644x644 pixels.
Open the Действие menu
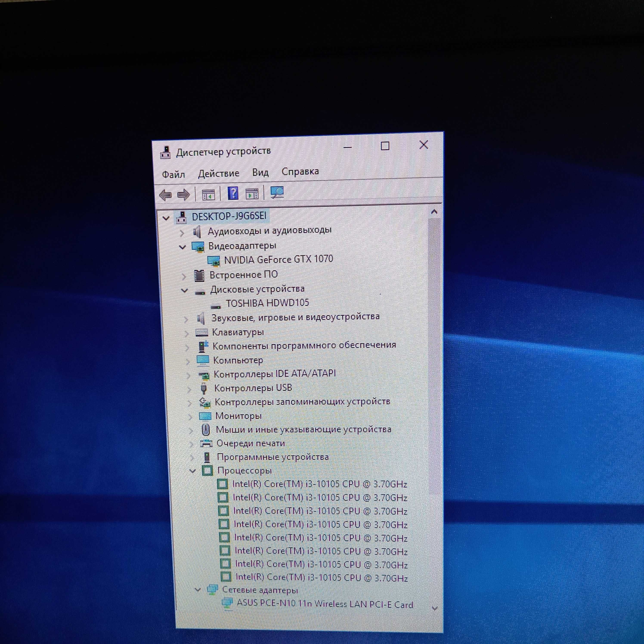(x=219, y=173)
